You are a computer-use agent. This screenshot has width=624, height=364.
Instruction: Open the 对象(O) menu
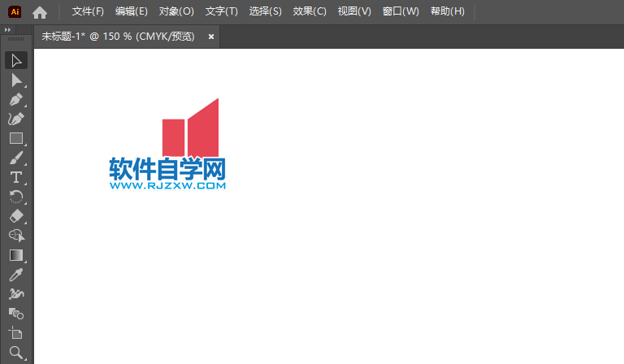coord(176,11)
